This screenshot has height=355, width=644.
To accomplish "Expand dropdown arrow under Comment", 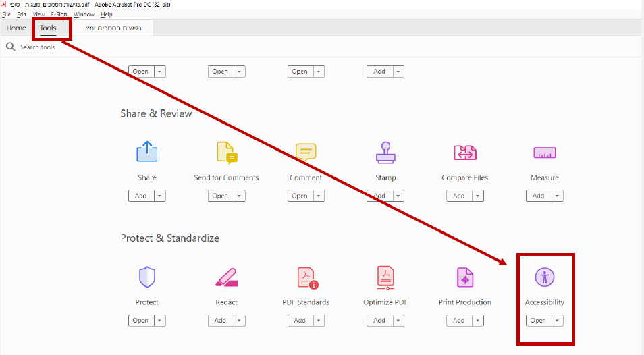I will pos(319,196).
